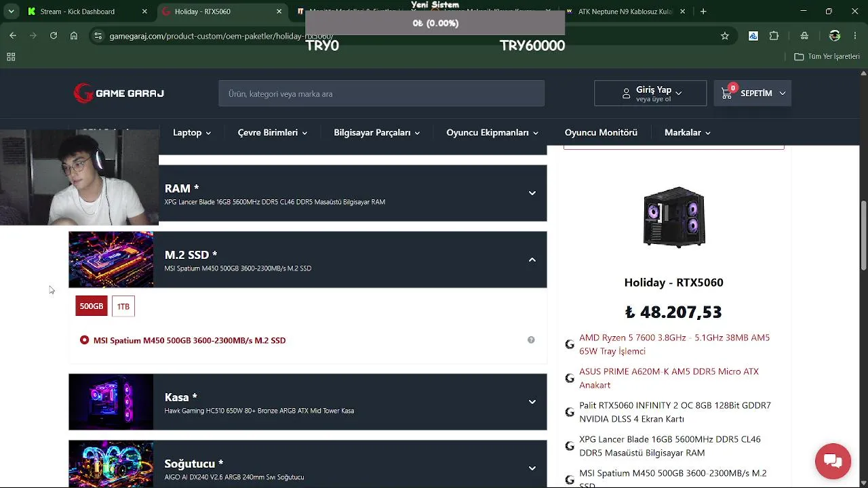The width and height of the screenshot is (868, 488).
Task: Open the Tüm Yer İşaretleri bookmarks folder
Action: point(827,57)
